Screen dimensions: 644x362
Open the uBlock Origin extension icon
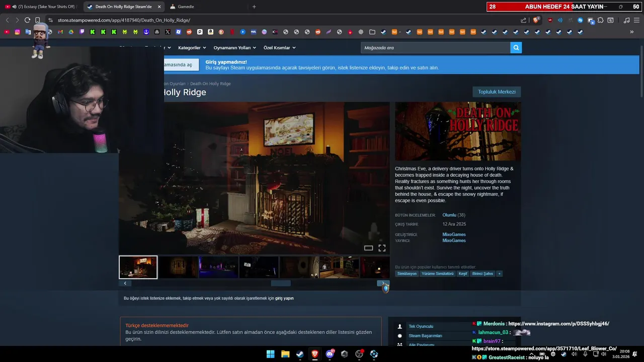click(x=550, y=20)
